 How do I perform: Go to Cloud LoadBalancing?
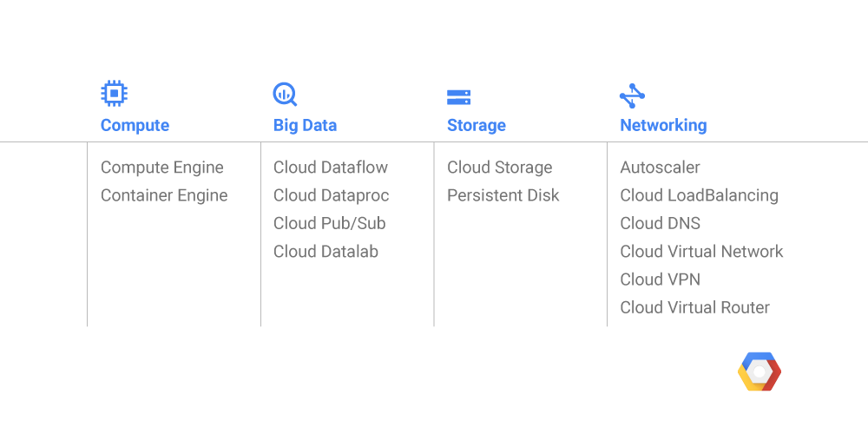(x=699, y=195)
